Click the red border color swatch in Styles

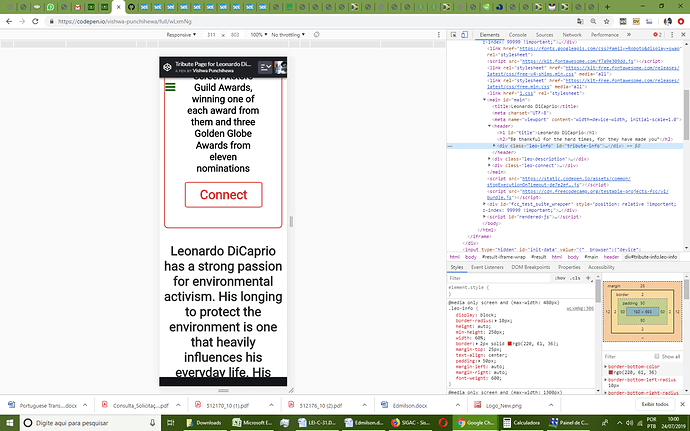(x=510, y=343)
